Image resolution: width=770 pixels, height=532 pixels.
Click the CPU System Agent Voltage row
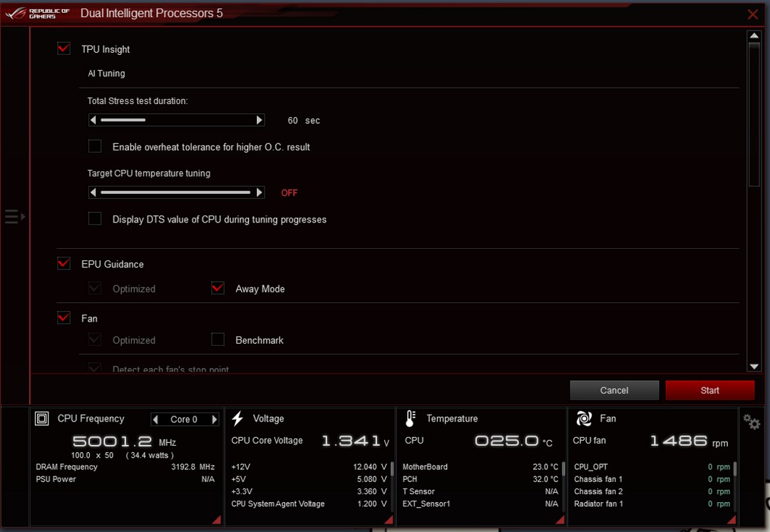point(309,503)
